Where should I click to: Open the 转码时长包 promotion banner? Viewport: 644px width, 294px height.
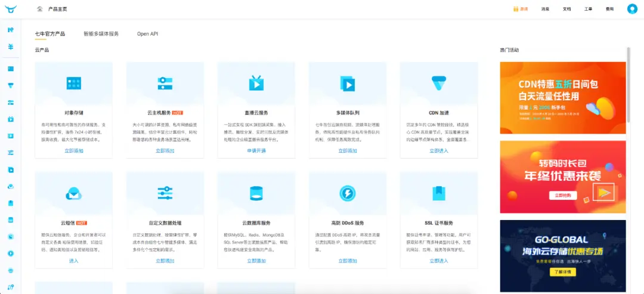[x=563, y=177]
